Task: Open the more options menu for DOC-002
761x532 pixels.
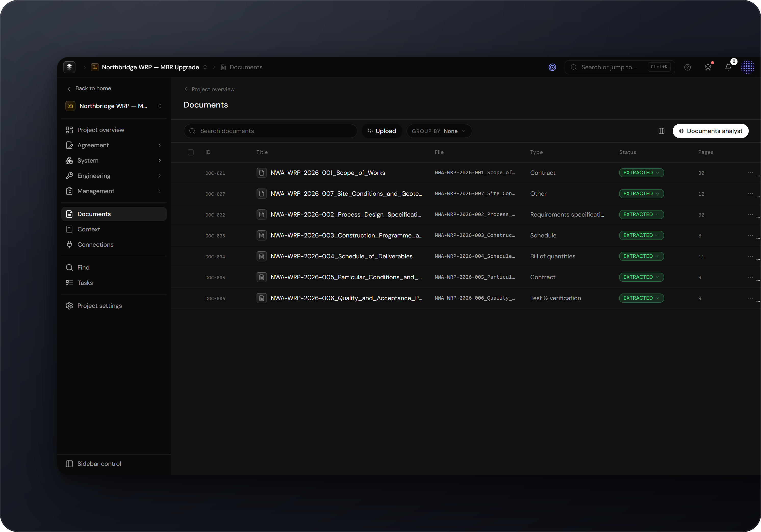Action: (x=750, y=215)
